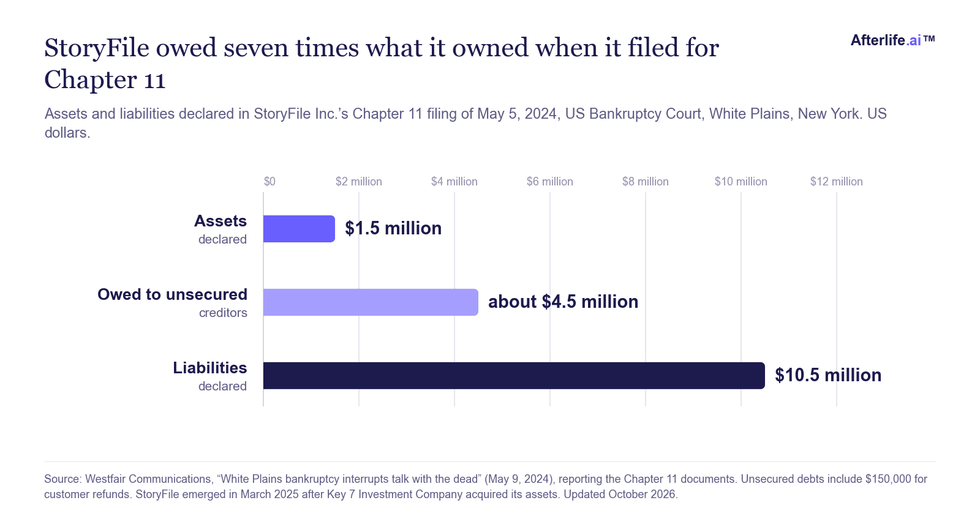This screenshot has width=980, height=522.
Task: Click the $12 million axis tick
Action: [x=837, y=182]
